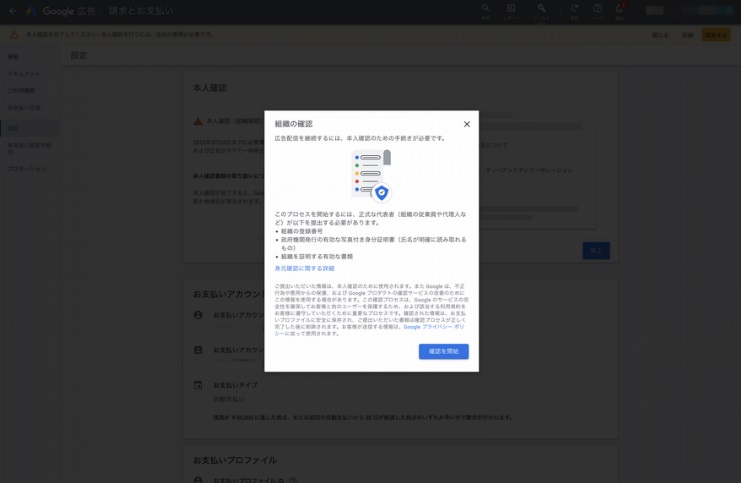Image resolution: width=741 pixels, height=483 pixels.
Task: Click the warning icon beside 本人確認 status
Action: tap(198, 121)
